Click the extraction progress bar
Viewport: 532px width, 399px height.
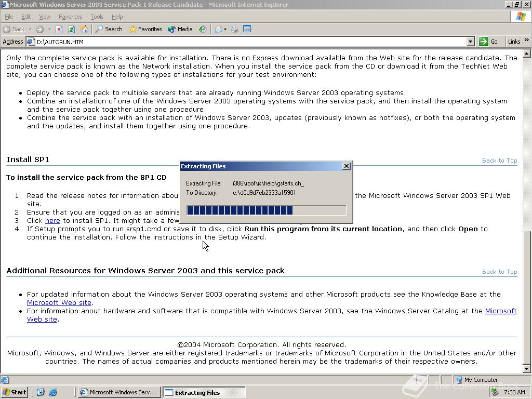pos(267,210)
